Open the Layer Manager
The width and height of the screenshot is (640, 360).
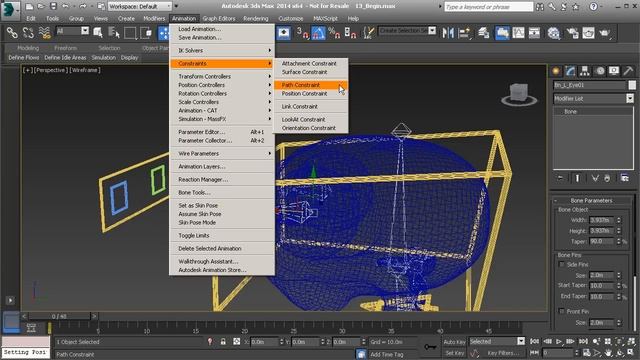tap(484, 33)
